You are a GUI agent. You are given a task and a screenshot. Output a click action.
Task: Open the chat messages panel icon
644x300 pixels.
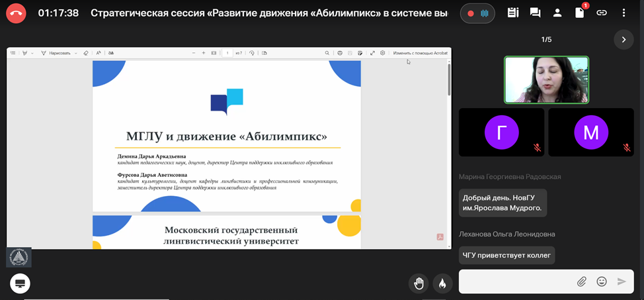click(535, 13)
